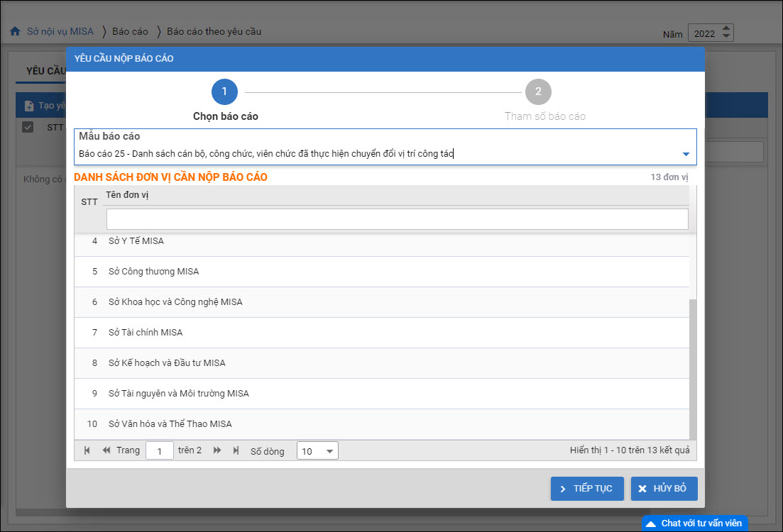
Task: Go to first page of results
Action: pyautogui.click(x=87, y=450)
